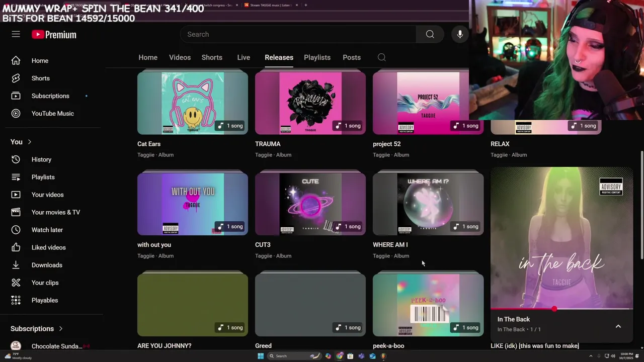The width and height of the screenshot is (644, 362).
Task: Open Subscriptions in the sidebar
Action: 51,96
